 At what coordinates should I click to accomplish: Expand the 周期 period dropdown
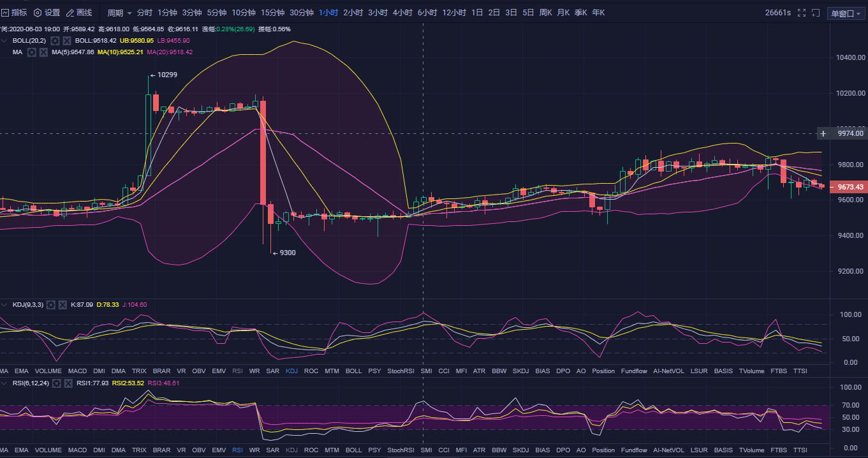click(x=119, y=13)
